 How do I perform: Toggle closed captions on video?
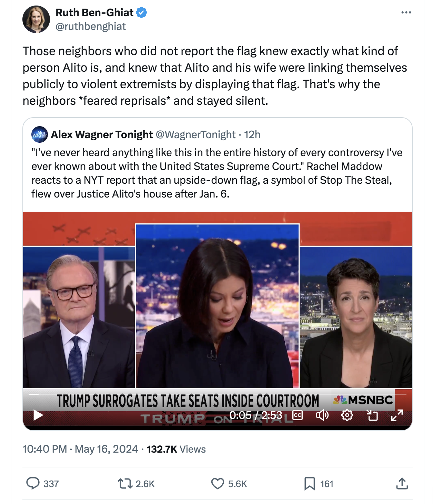pyautogui.click(x=298, y=415)
